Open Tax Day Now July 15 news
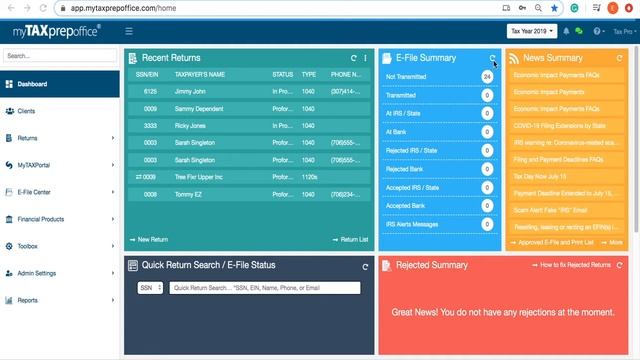This screenshot has width=640, height=360. 566,176
